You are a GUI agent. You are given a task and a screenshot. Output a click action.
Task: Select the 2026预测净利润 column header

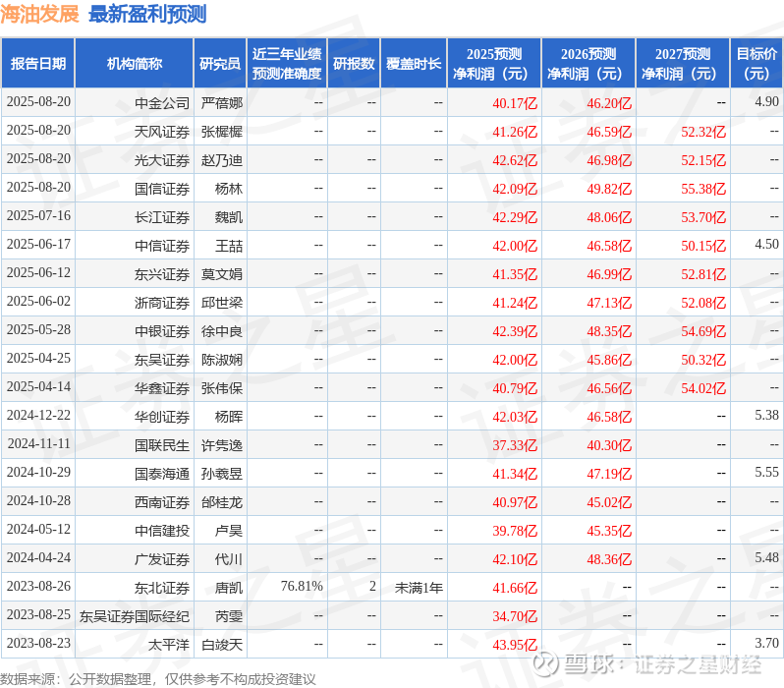(x=588, y=64)
